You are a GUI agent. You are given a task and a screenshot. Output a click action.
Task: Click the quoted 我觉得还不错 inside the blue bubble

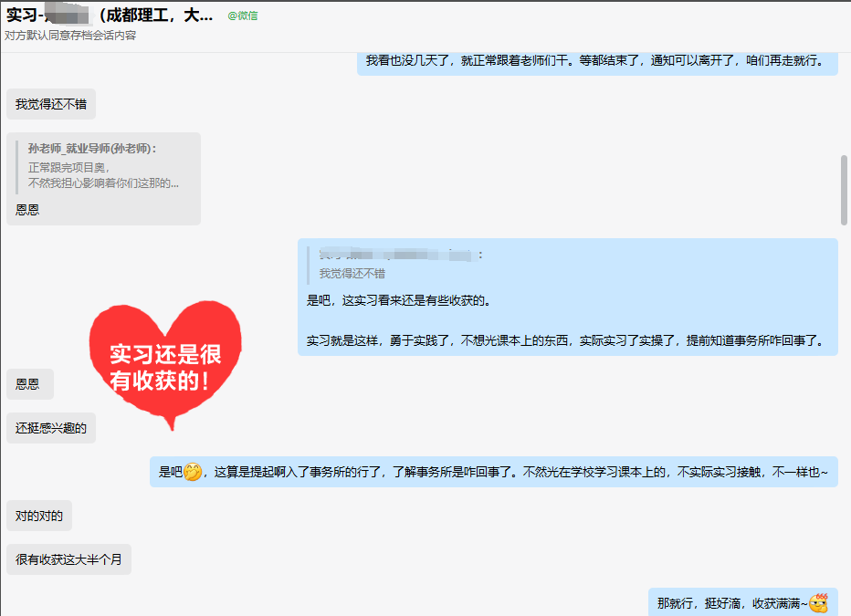click(352, 273)
